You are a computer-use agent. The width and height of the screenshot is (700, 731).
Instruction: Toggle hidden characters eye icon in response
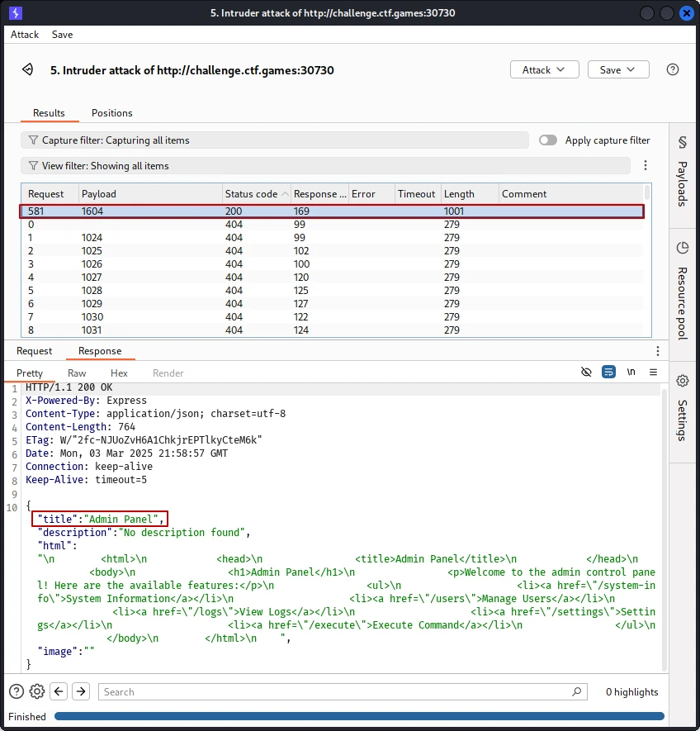pos(586,372)
